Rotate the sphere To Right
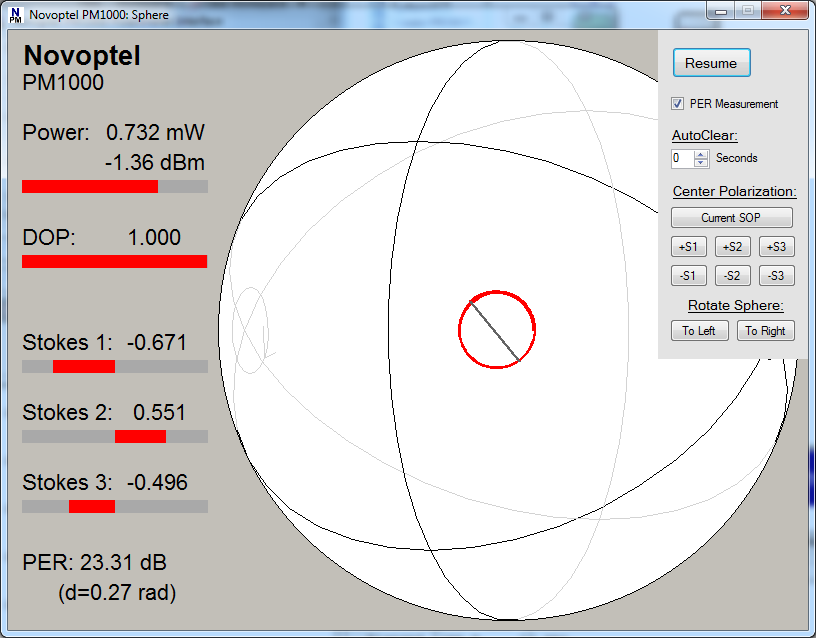This screenshot has width=816, height=638. coord(765,331)
